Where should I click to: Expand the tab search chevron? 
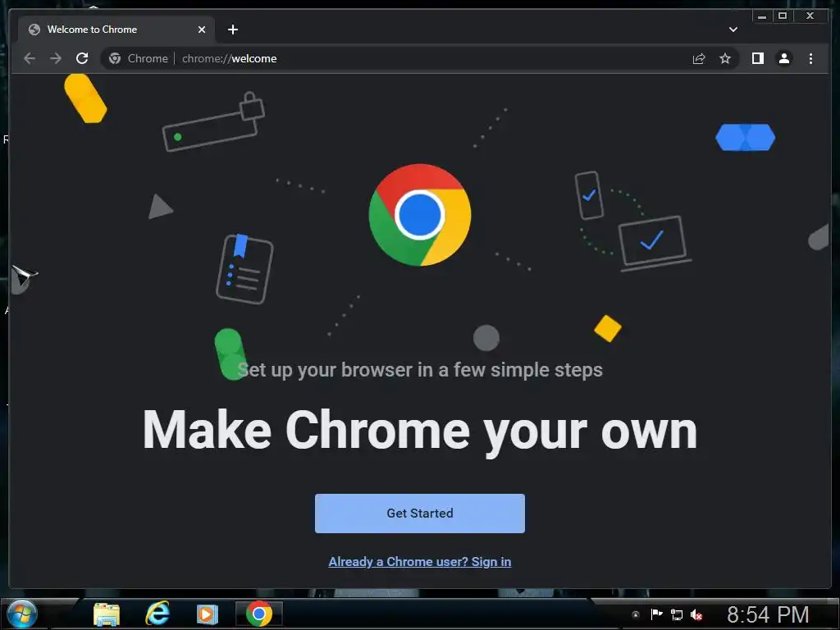tap(733, 30)
